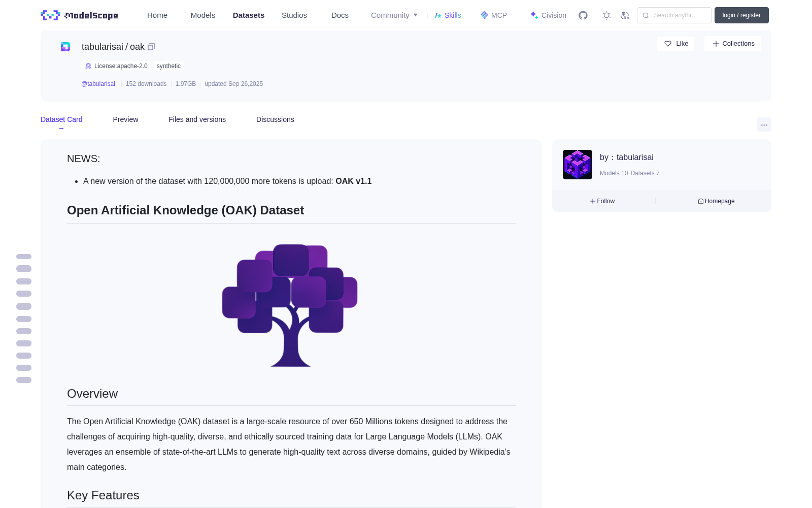Click the license badge icon
Image resolution: width=812 pixels, height=508 pixels.
[x=88, y=66]
